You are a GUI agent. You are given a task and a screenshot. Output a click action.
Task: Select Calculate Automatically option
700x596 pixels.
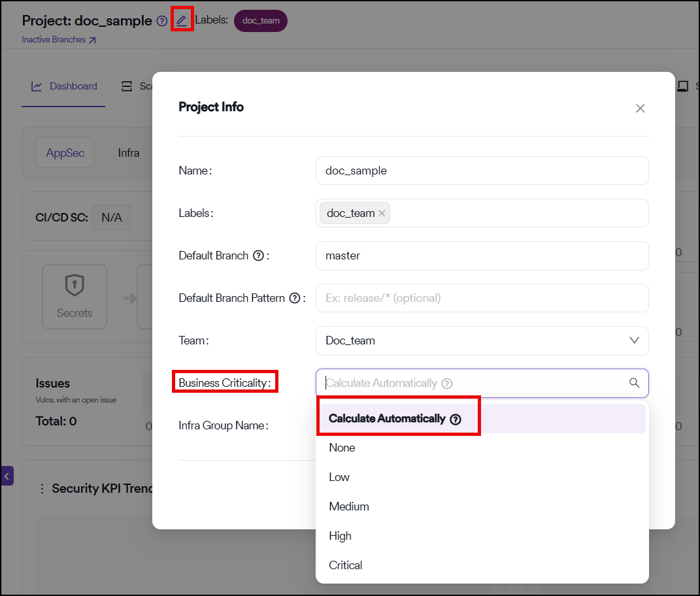click(387, 419)
